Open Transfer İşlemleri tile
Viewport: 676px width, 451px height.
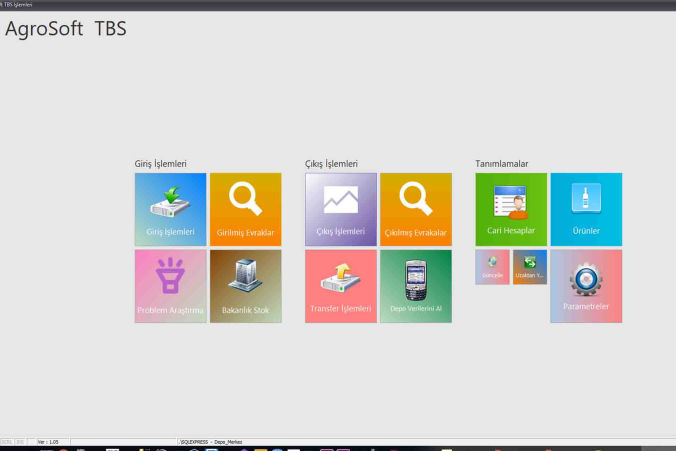pyautogui.click(x=341, y=286)
